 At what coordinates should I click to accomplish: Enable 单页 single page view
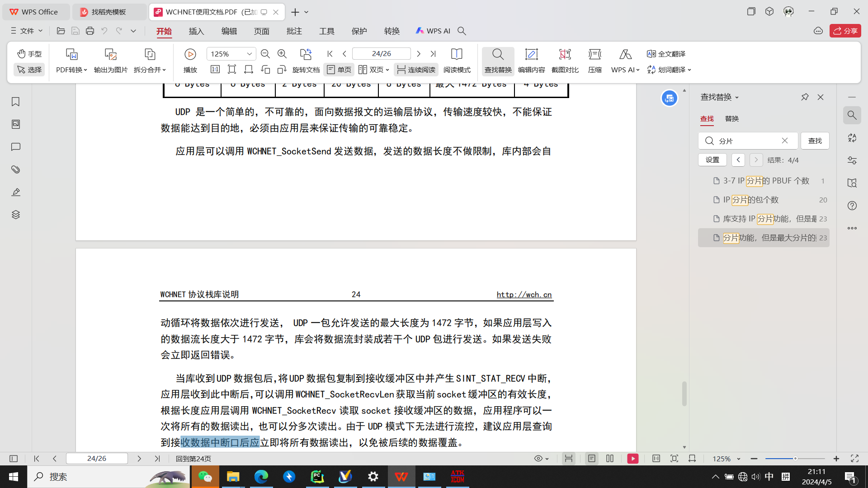[x=339, y=70]
